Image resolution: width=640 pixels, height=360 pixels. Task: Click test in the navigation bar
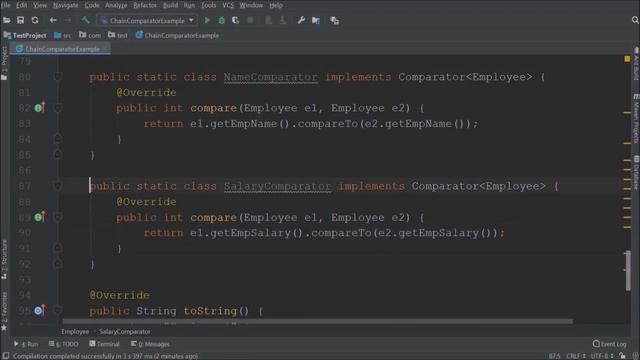[x=118, y=36]
